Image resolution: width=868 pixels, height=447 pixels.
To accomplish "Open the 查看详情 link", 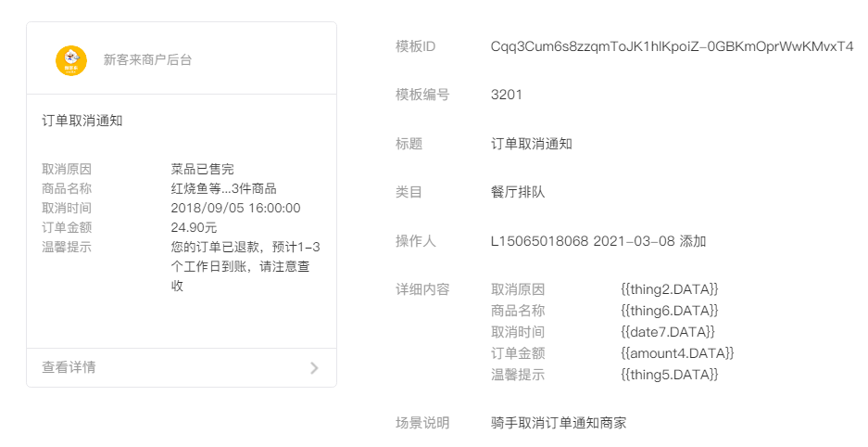I will pyautogui.click(x=69, y=367).
